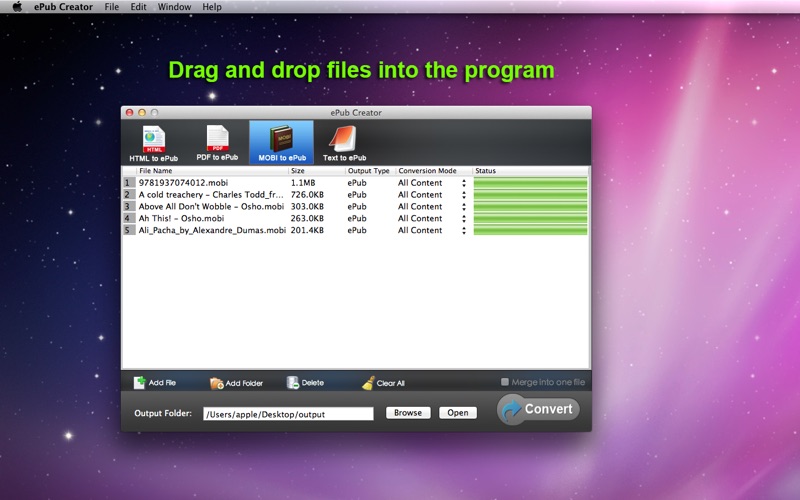Click the Output Type column header
800x500 pixels.
368,171
